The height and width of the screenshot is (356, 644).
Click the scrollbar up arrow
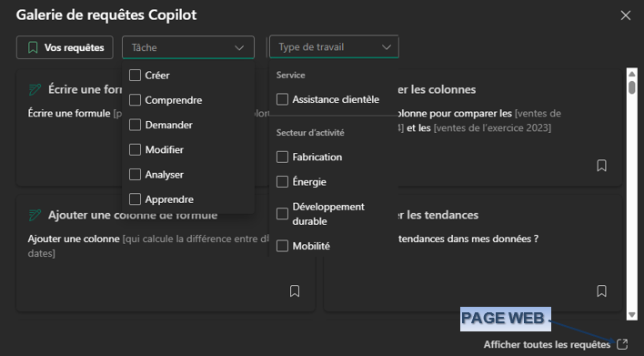(631, 74)
